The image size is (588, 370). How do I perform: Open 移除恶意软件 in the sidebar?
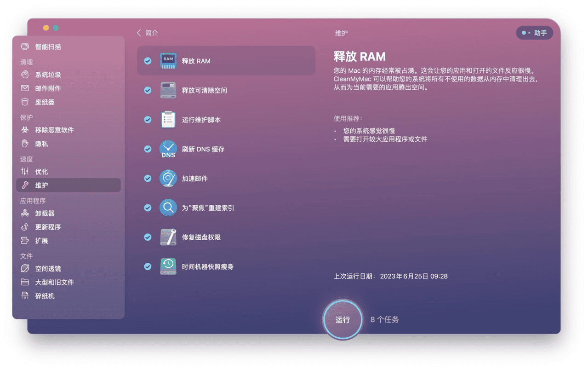click(54, 130)
